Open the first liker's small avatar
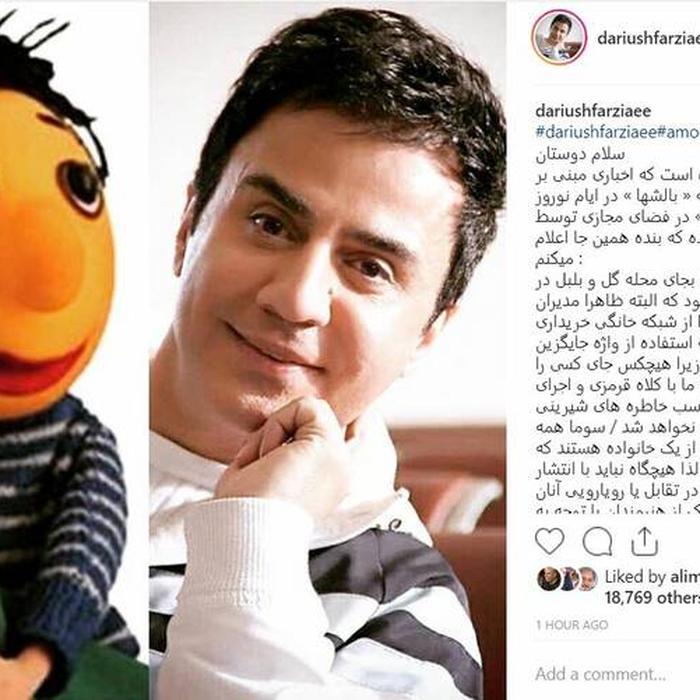700x700 pixels. [547, 579]
